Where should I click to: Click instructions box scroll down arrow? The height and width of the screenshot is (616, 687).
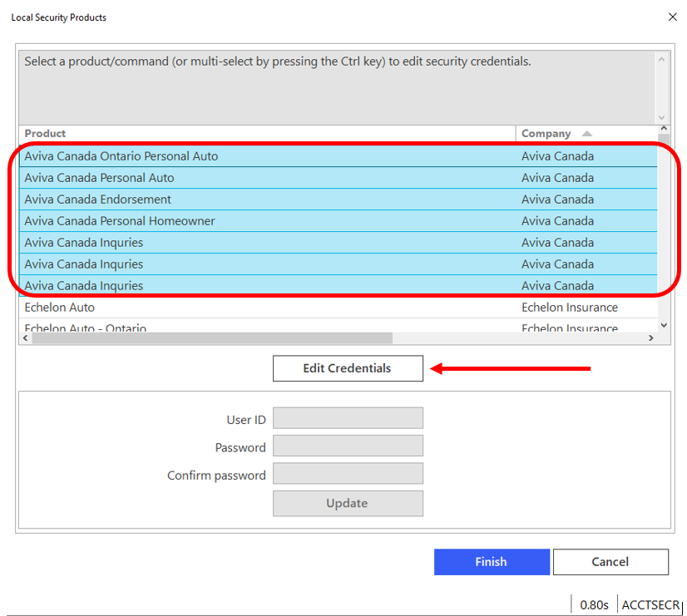pyautogui.click(x=661, y=118)
